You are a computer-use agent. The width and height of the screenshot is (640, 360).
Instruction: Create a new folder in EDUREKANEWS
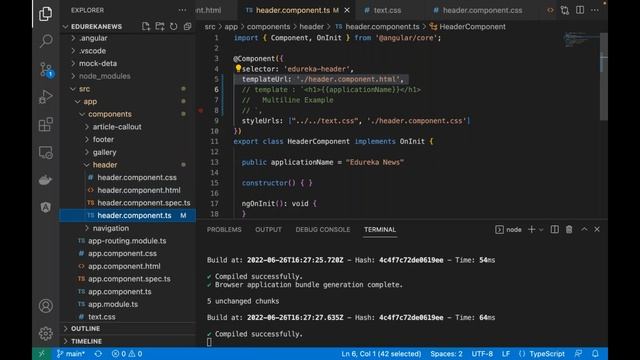point(160,27)
